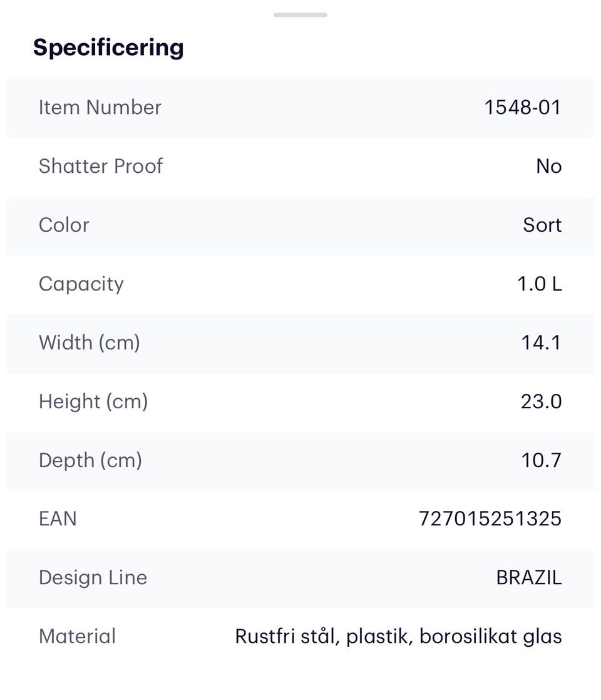Click the depth value 10.7

tap(541, 461)
